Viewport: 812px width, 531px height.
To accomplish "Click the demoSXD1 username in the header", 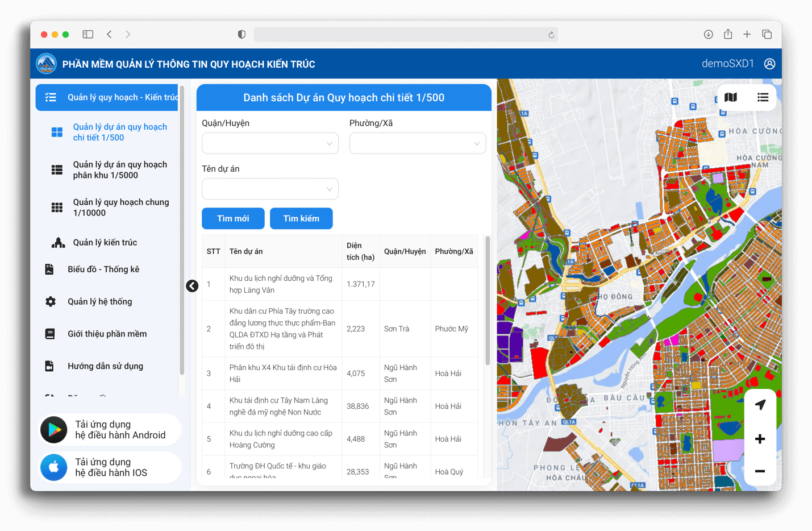I will 728,64.
